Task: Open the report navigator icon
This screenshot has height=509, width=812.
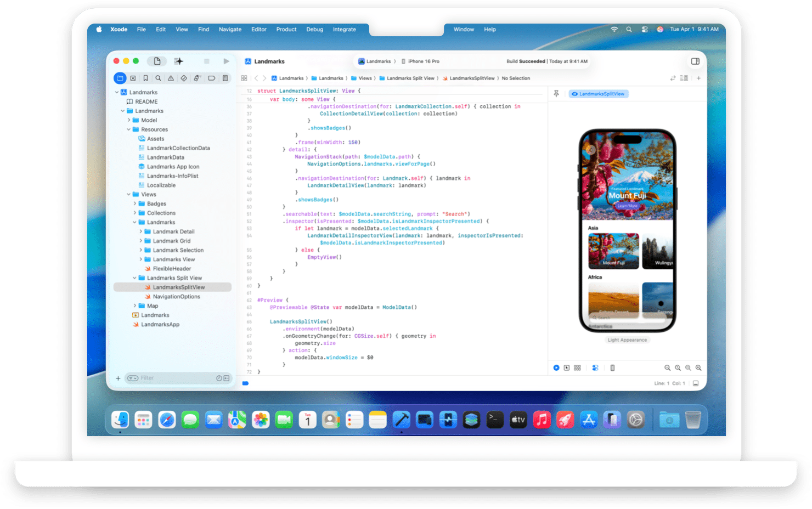Action: [225, 78]
